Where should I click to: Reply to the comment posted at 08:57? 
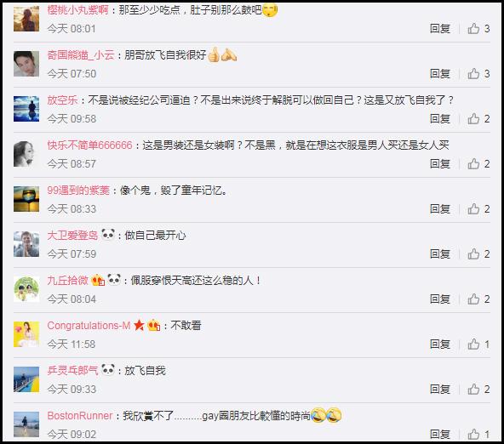coord(440,163)
